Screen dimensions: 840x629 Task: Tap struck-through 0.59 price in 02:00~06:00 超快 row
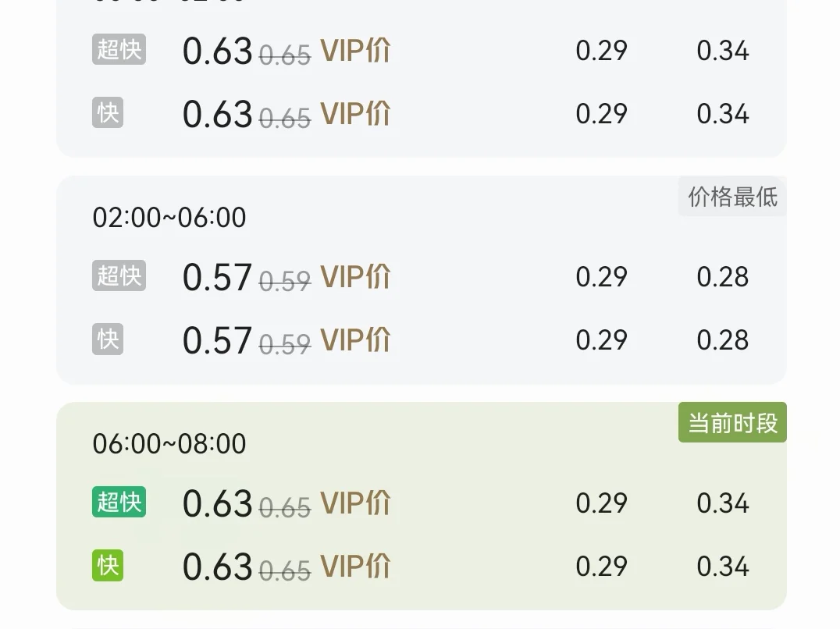285,280
